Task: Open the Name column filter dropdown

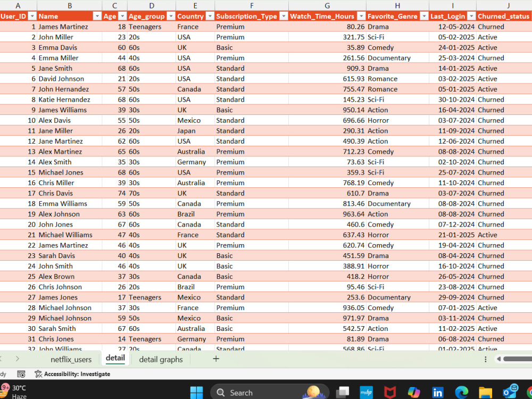Action: pyautogui.click(x=97, y=16)
